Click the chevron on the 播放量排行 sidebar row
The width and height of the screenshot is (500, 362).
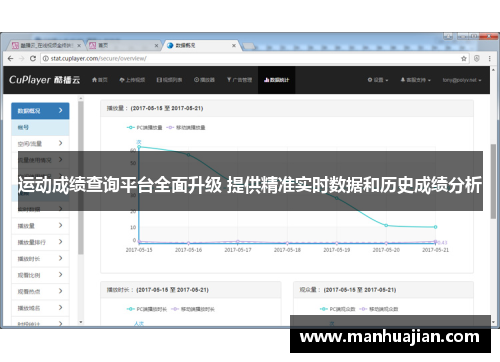[60, 242]
